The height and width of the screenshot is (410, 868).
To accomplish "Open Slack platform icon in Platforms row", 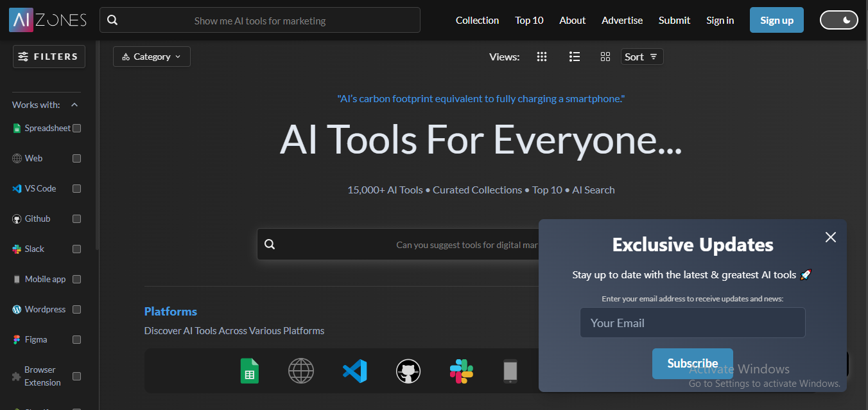I will click(x=462, y=371).
